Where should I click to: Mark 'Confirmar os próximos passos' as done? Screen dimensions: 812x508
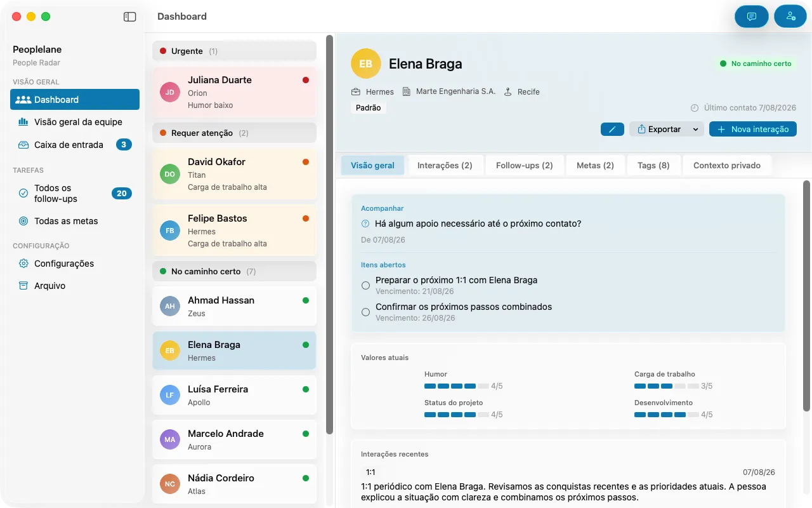pos(365,312)
